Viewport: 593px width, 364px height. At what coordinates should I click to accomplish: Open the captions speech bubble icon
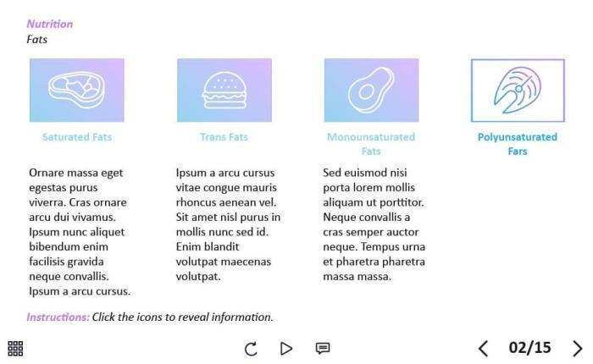click(322, 348)
